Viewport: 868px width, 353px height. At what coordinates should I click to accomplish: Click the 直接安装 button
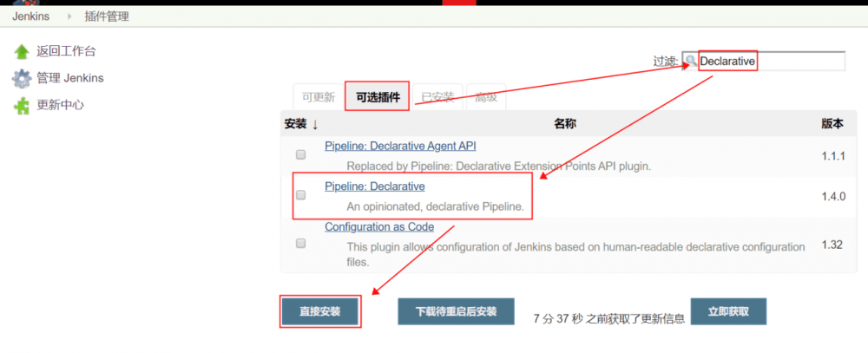click(320, 311)
